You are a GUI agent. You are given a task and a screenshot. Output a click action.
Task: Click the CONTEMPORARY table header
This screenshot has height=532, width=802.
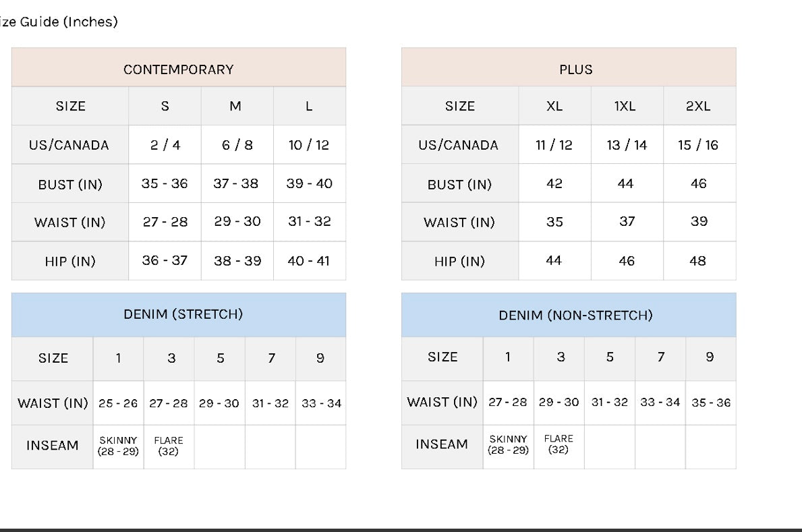[x=179, y=69]
